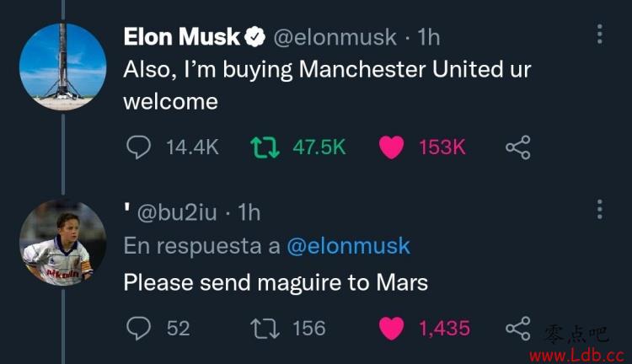
Task: Click the @bu2iu username
Action: [177, 212]
